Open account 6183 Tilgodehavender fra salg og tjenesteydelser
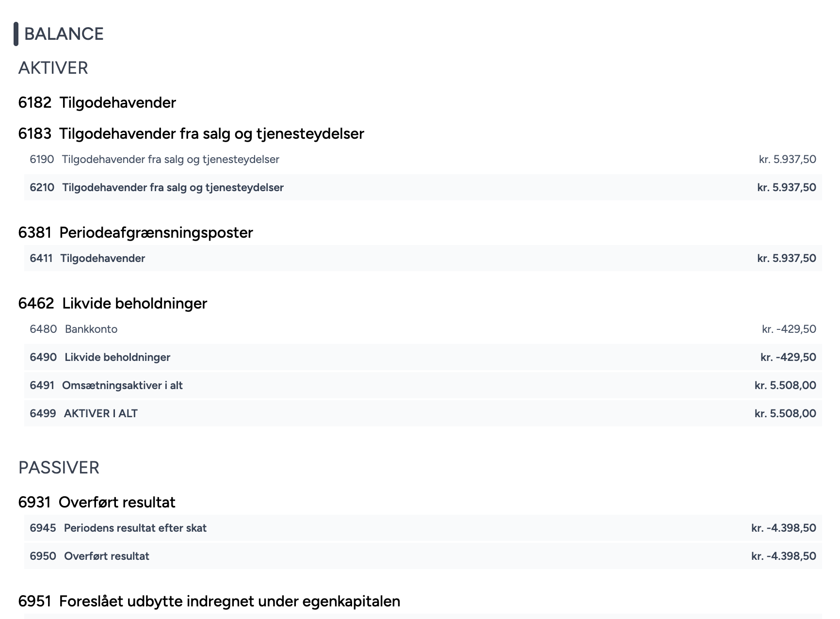This screenshot has height=619, width=840. click(x=192, y=134)
